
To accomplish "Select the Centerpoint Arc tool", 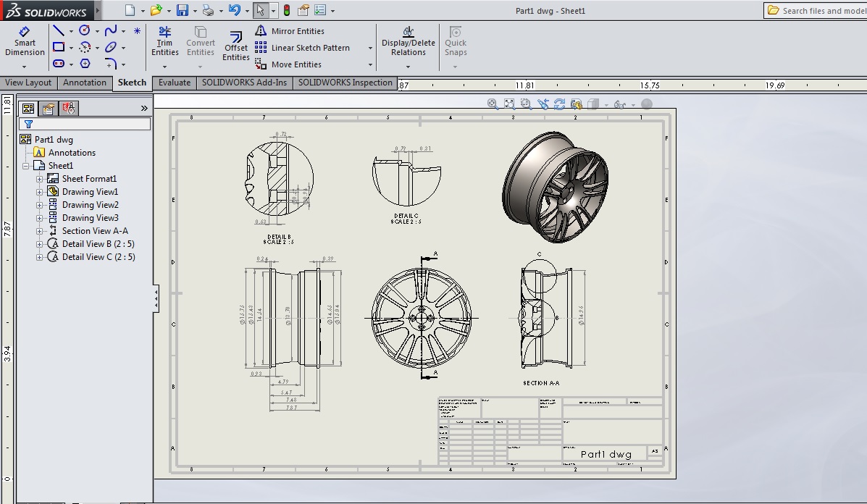I will tap(85, 48).
